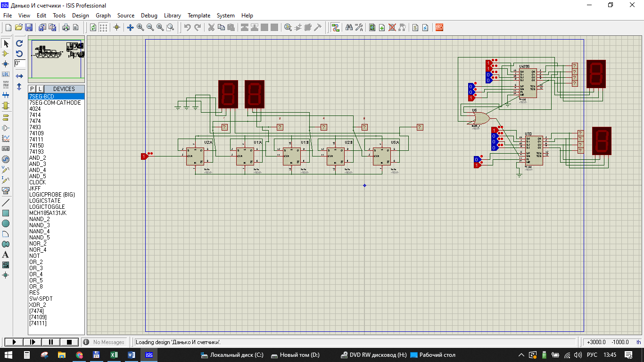Select the Subcircuit Mode tool
Screen dimensions: 644x362
tap(6, 106)
